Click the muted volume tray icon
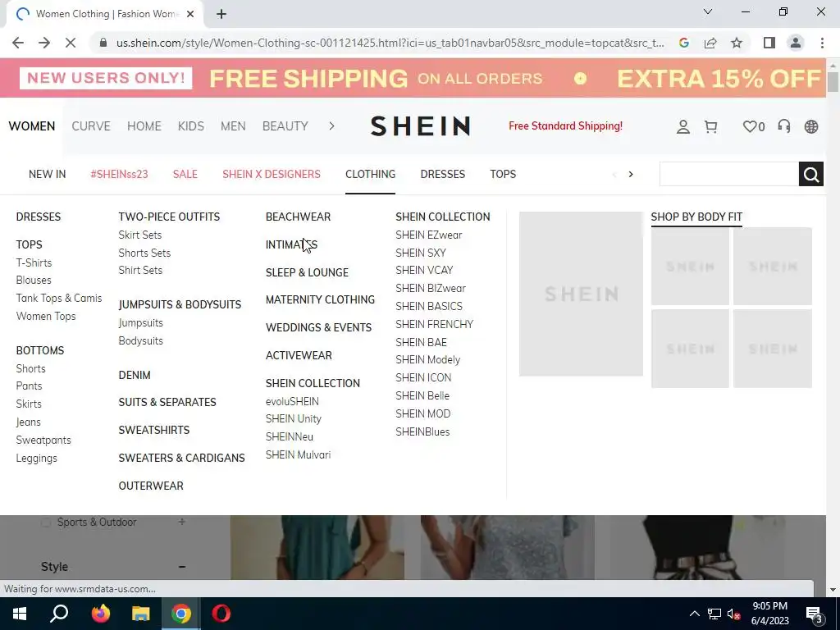 coord(733,614)
